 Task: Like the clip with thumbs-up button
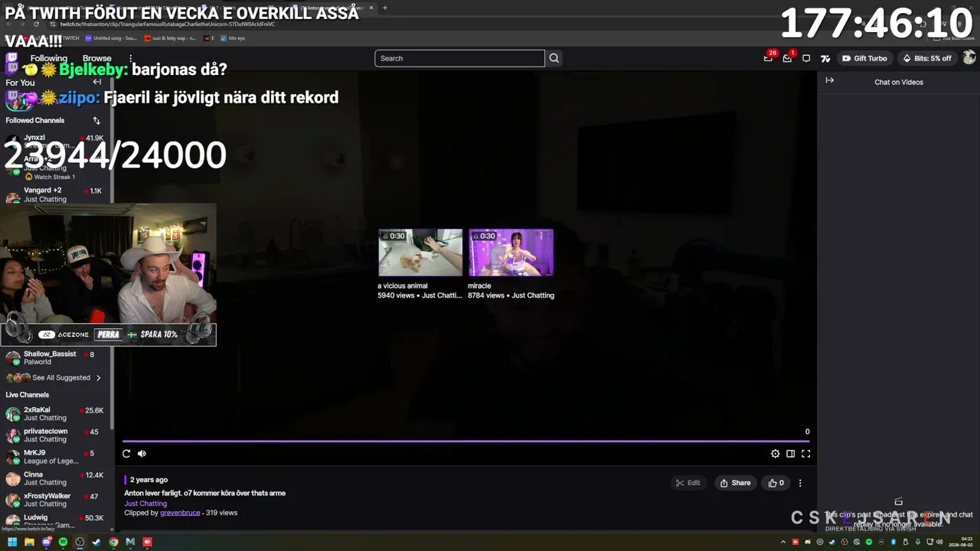coord(776,483)
